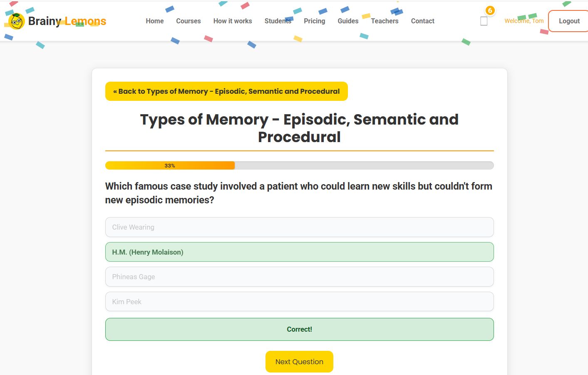Open the Guides section
Viewport: 588px width, 375px height.
[348, 21]
